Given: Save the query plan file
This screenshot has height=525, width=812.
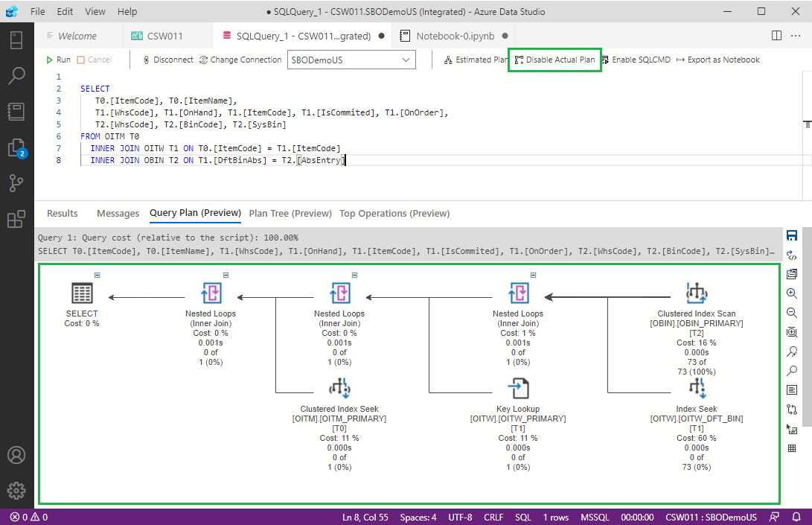Looking at the screenshot, I should (792, 235).
